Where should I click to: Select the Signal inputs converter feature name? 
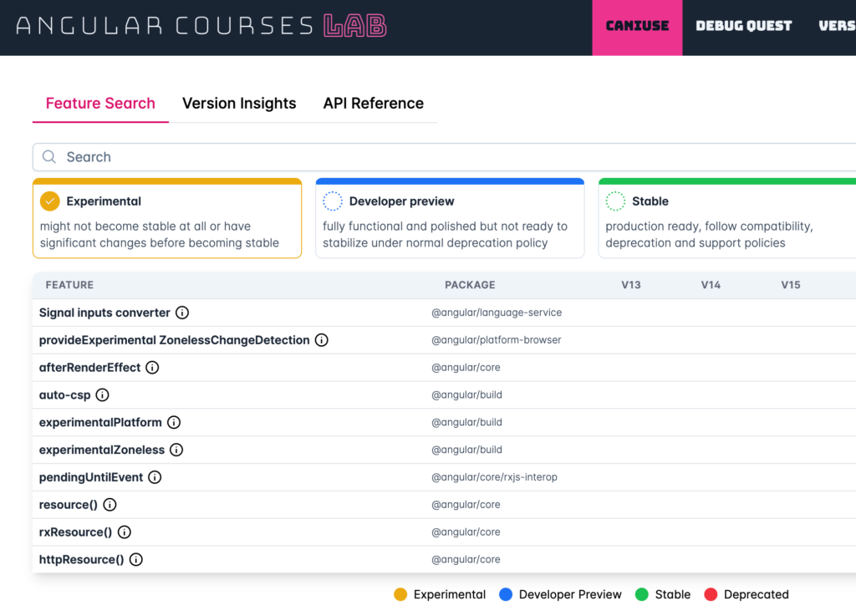pos(104,313)
